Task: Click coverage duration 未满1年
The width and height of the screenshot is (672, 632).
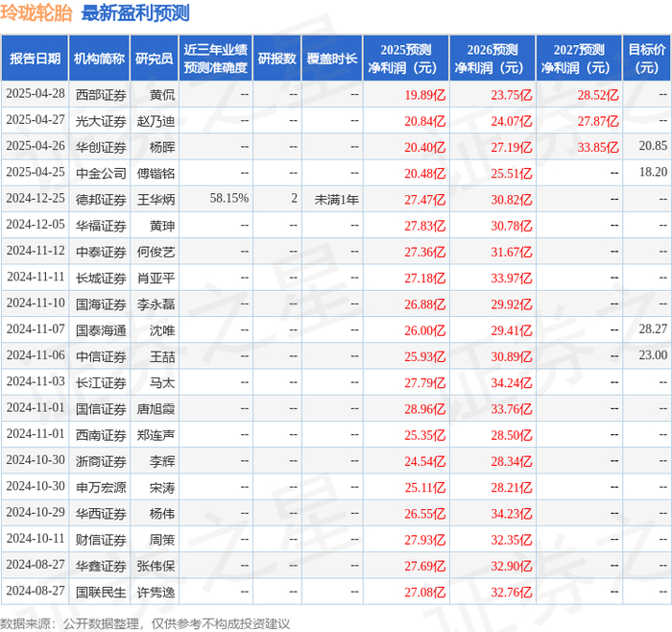Action: 336,200
